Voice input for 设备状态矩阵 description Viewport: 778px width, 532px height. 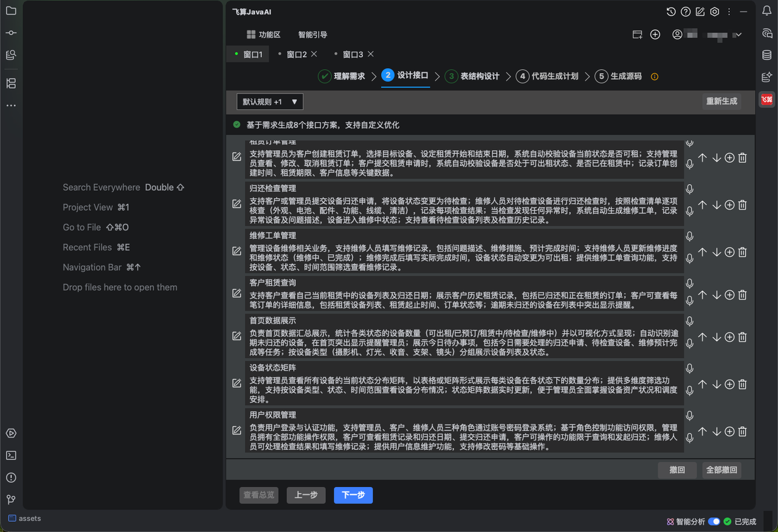(x=690, y=390)
